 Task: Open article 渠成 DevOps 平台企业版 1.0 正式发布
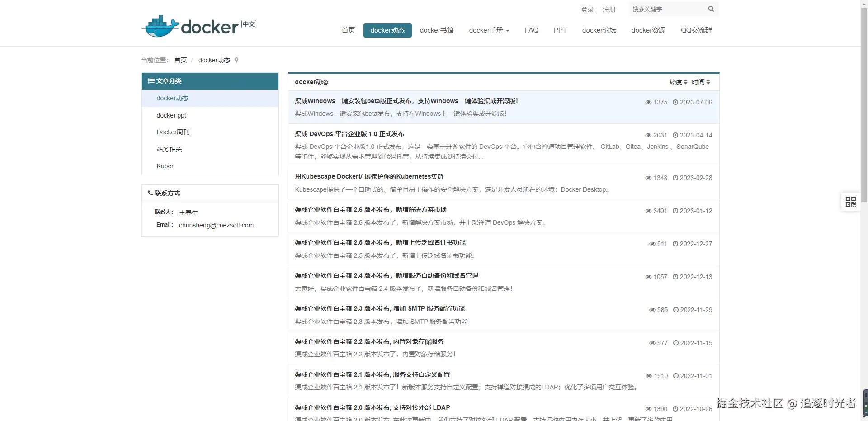tap(349, 134)
